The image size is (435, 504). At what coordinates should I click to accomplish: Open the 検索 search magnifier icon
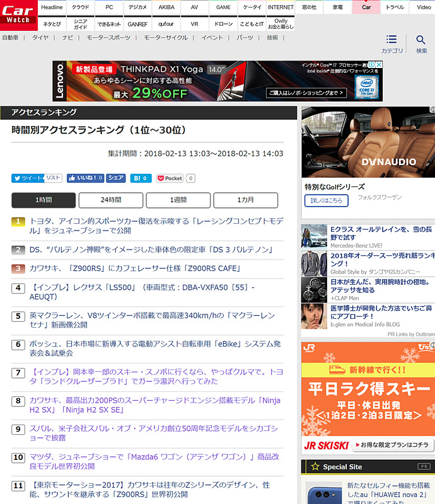point(421,44)
